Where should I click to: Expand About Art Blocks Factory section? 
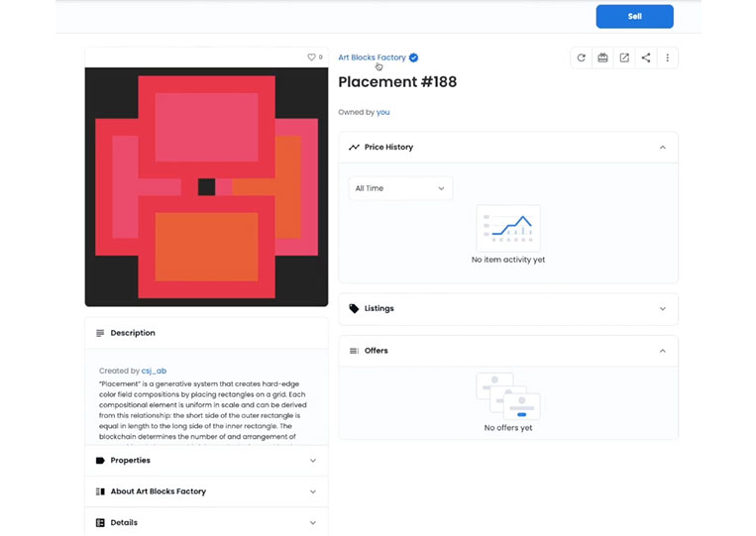tap(313, 491)
